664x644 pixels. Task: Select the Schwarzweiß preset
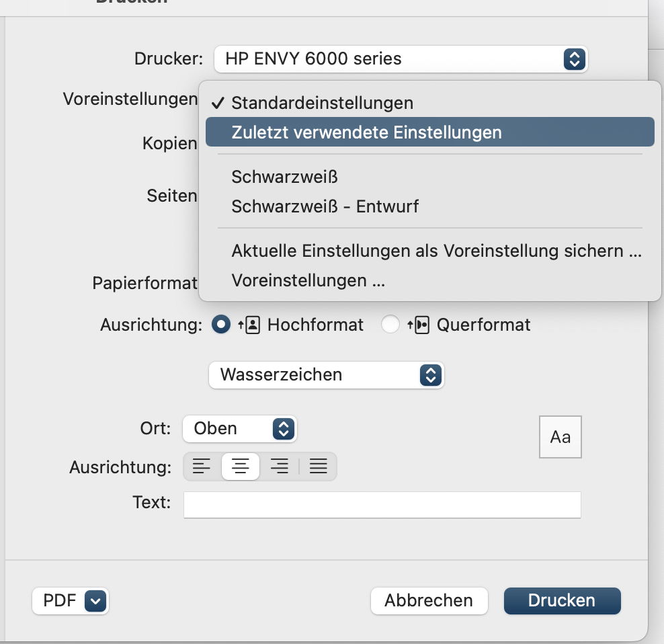click(284, 177)
